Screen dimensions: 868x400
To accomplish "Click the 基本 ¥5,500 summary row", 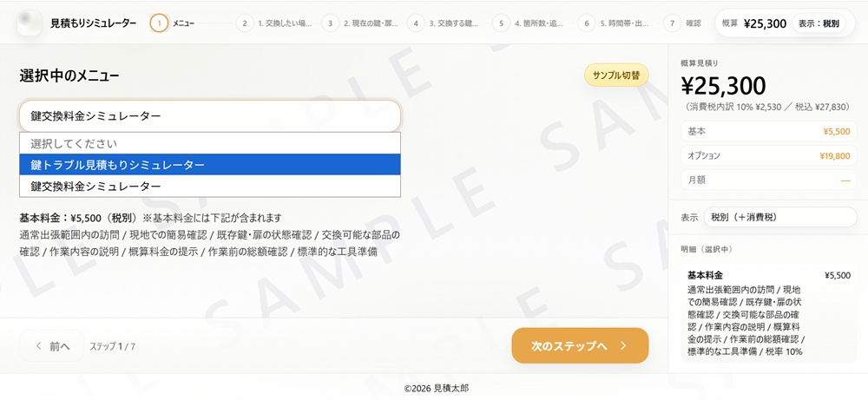I will click(x=768, y=131).
